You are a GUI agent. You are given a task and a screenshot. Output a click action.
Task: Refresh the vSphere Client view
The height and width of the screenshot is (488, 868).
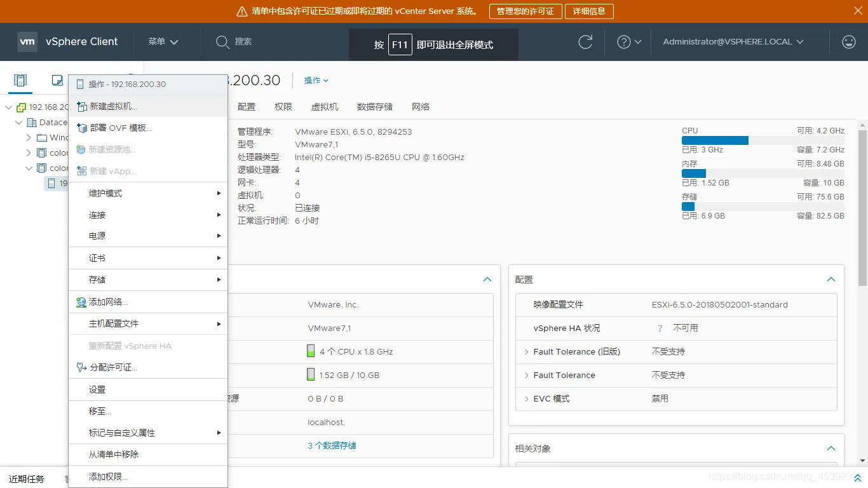click(585, 42)
